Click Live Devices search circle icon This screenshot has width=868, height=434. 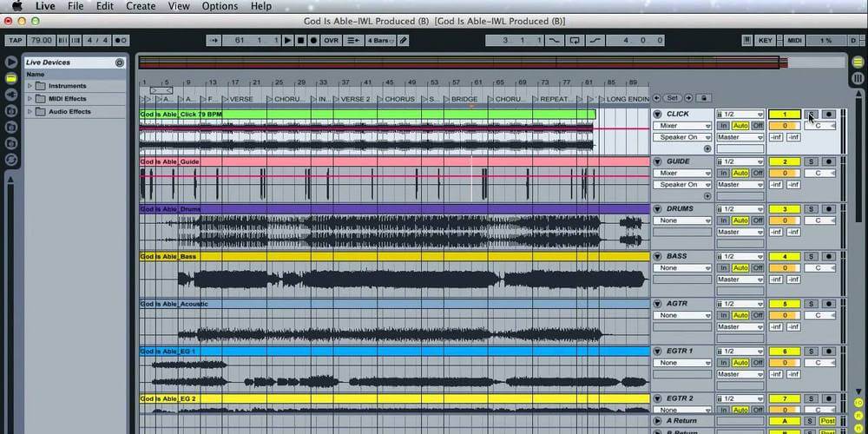(x=120, y=62)
